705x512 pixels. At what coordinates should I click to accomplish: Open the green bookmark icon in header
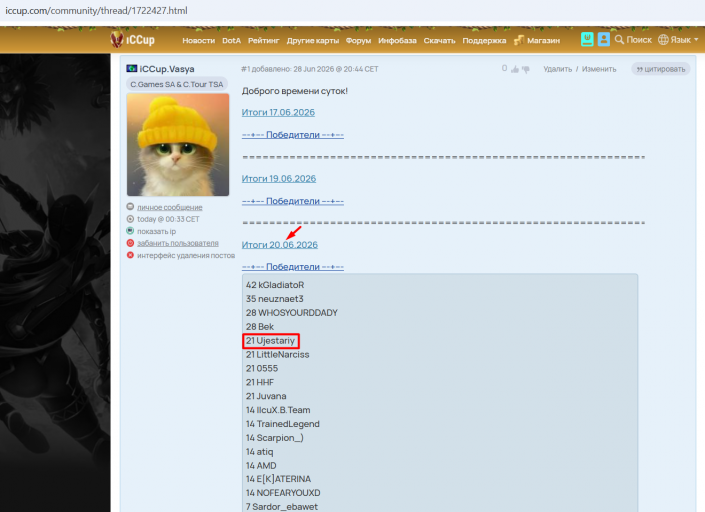tap(587, 39)
